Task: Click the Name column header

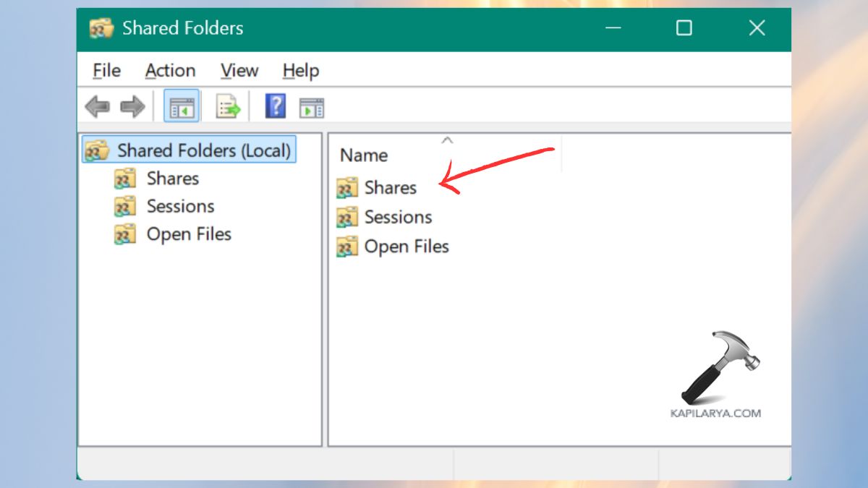Action: coord(363,155)
